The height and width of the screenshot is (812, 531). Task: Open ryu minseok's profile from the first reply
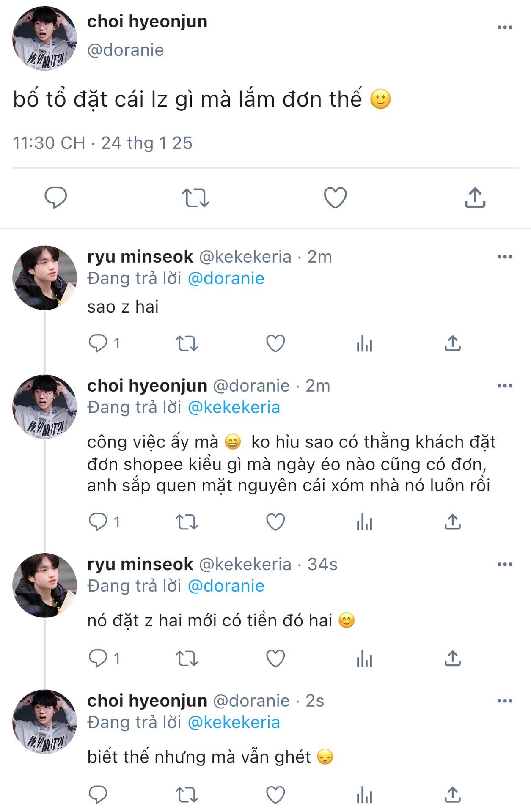tap(140, 257)
